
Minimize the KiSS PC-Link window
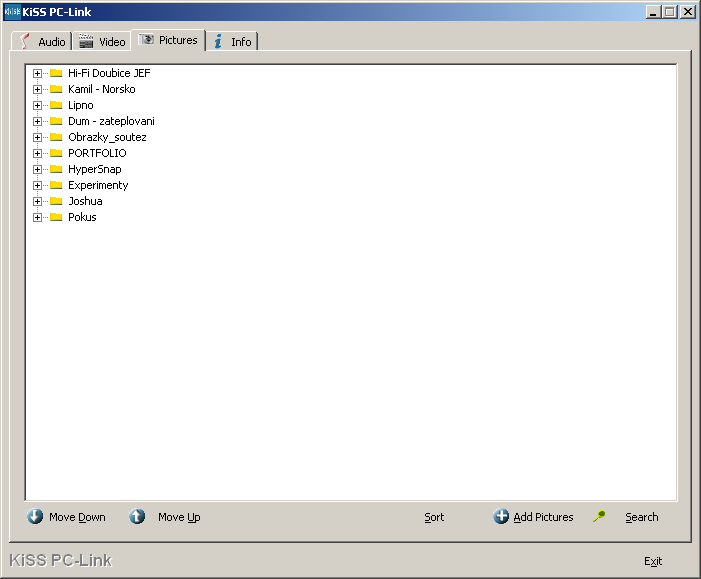coord(654,12)
